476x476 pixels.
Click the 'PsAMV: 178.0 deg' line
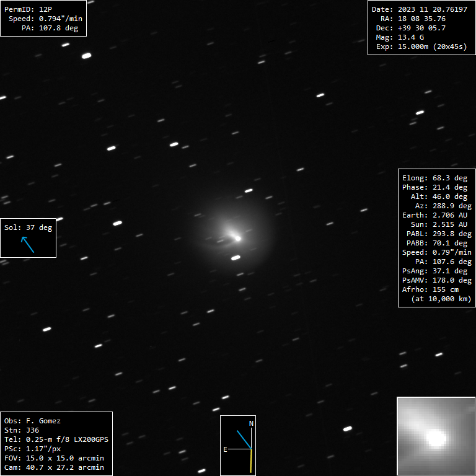coord(437,280)
